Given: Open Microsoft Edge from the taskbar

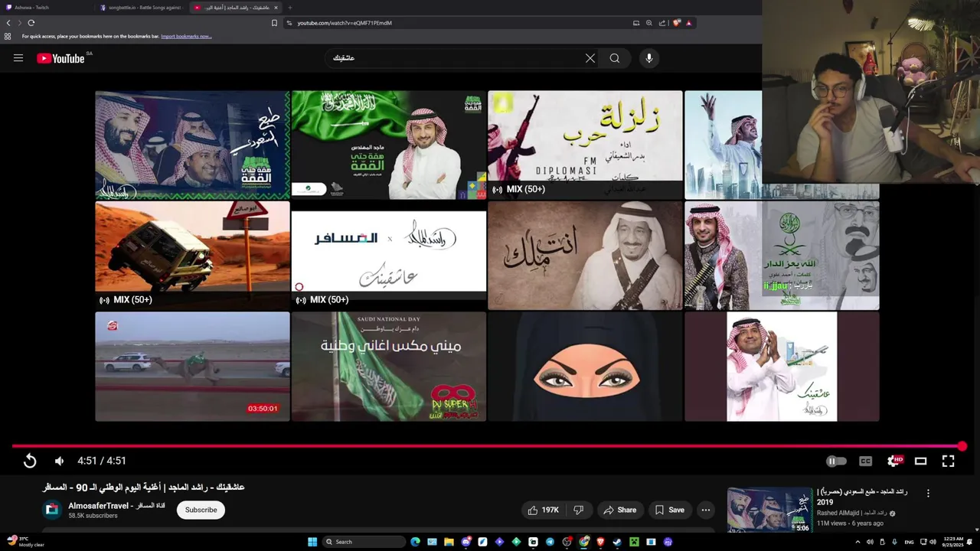Looking at the screenshot, I should [415, 542].
